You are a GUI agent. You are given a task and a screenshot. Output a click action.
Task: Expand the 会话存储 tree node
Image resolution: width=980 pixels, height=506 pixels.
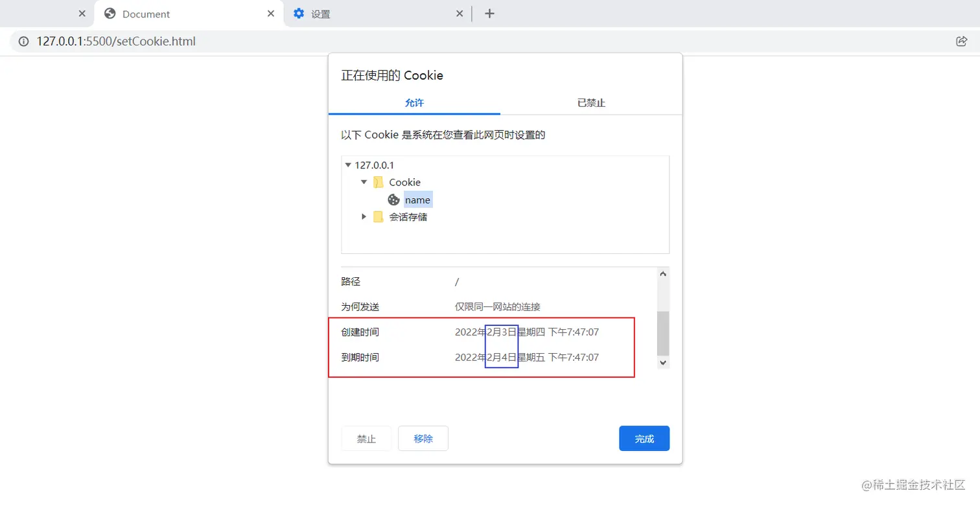[364, 216]
